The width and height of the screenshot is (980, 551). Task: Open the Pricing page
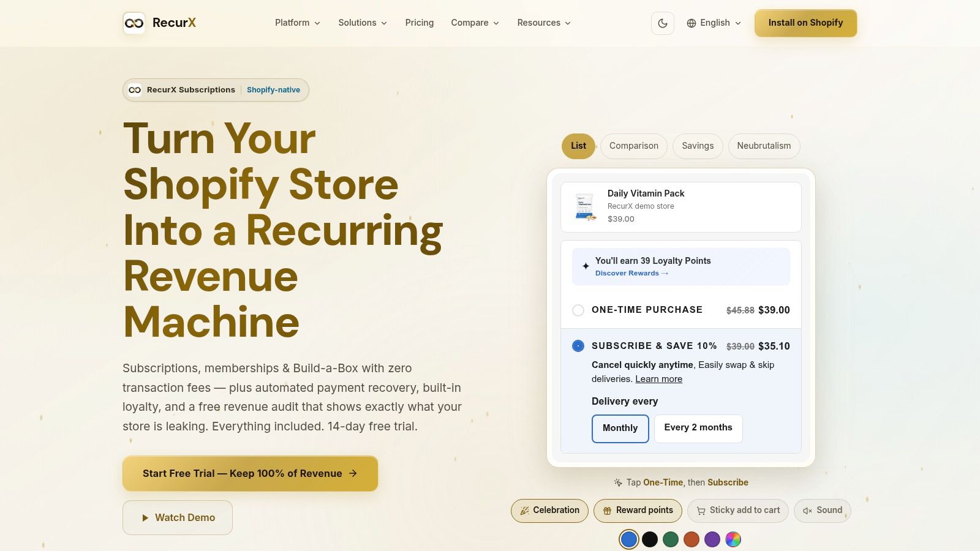pyautogui.click(x=420, y=23)
